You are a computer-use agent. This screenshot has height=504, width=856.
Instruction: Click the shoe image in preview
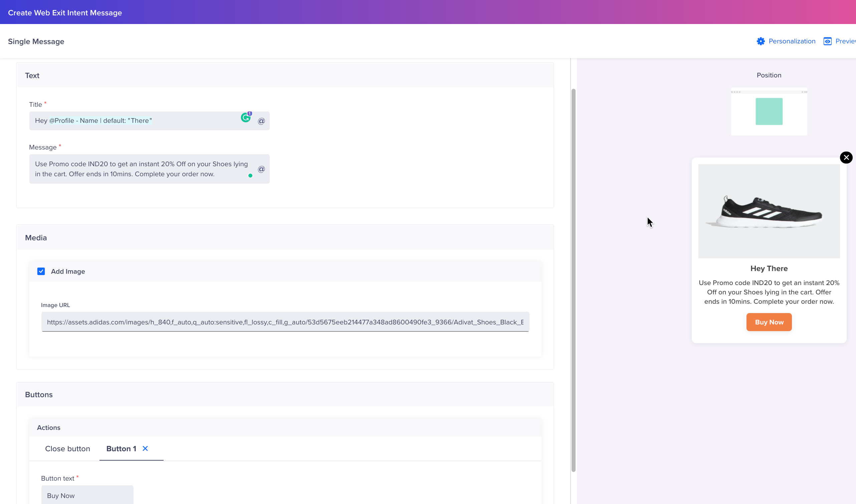pyautogui.click(x=769, y=211)
